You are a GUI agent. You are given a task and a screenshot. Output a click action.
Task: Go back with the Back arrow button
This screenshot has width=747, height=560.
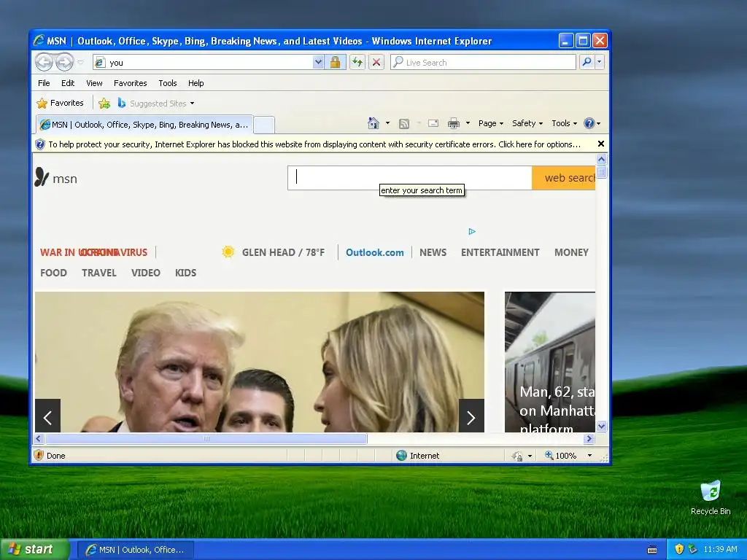(44, 62)
